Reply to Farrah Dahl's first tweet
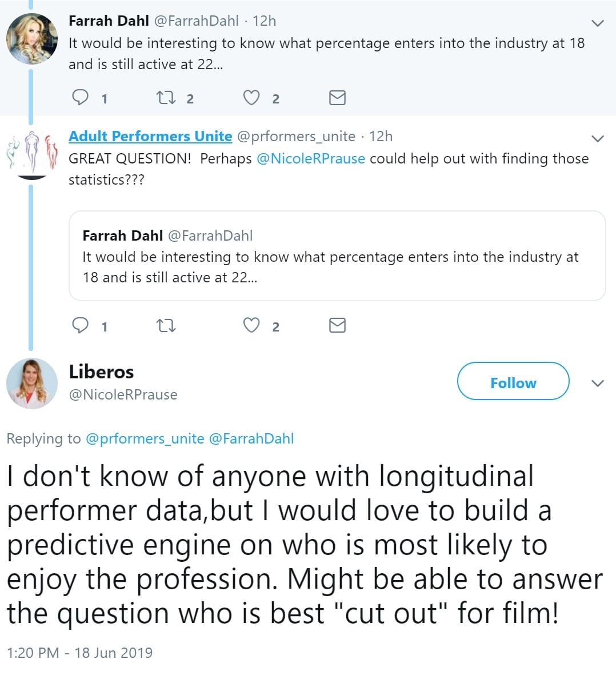This screenshot has width=616, height=679. point(80,98)
